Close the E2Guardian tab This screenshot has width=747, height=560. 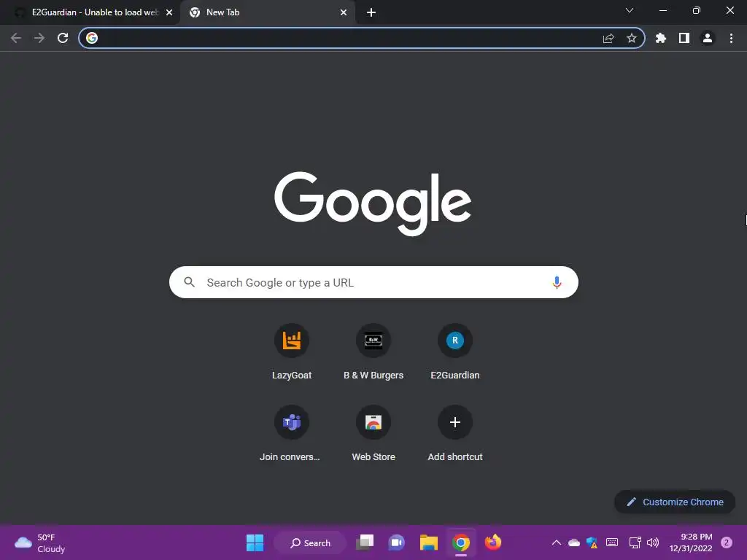tap(169, 12)
